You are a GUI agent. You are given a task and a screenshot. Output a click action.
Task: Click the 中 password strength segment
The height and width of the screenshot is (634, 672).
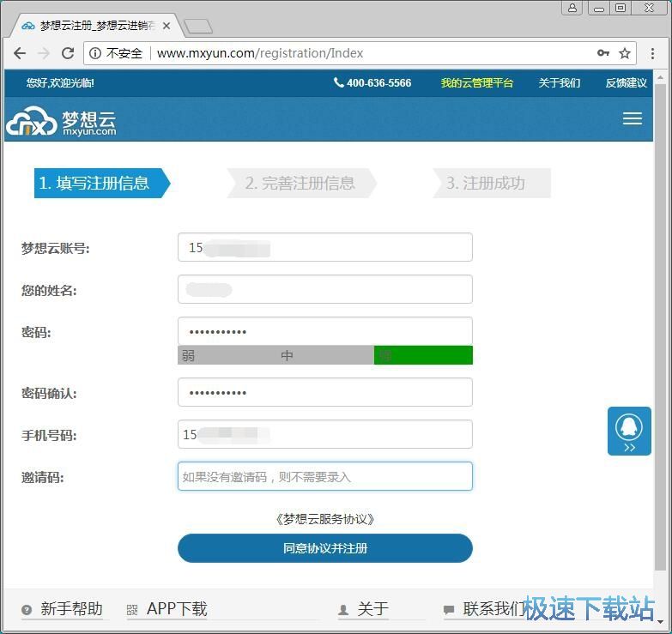point(325,355)
